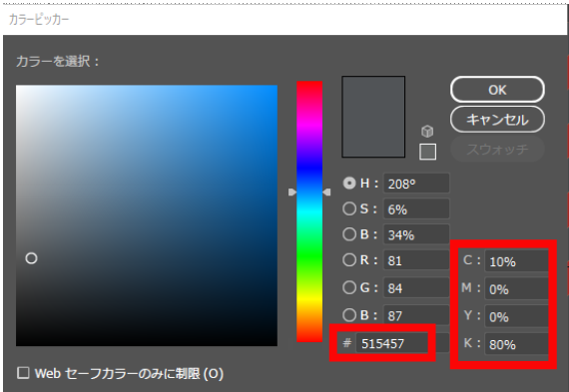The width and height of the screenshot is (569, 392).
Task: Click the S field showing 6%
Action: [x=416, y=208]
